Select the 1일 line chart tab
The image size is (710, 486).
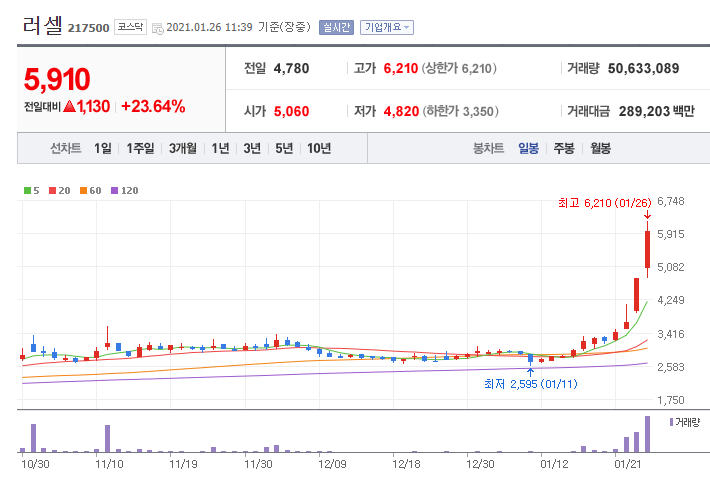click(x=103, y=148)
